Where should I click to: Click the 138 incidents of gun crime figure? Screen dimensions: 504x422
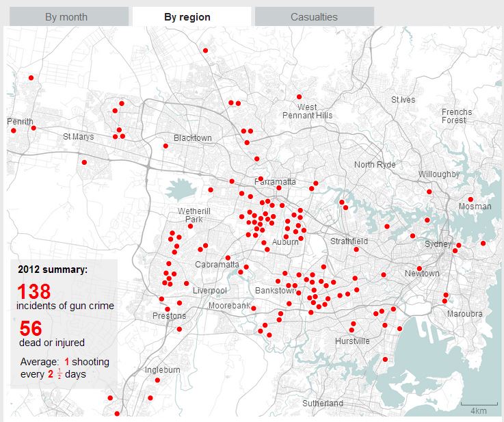click(x=34, y=291)
